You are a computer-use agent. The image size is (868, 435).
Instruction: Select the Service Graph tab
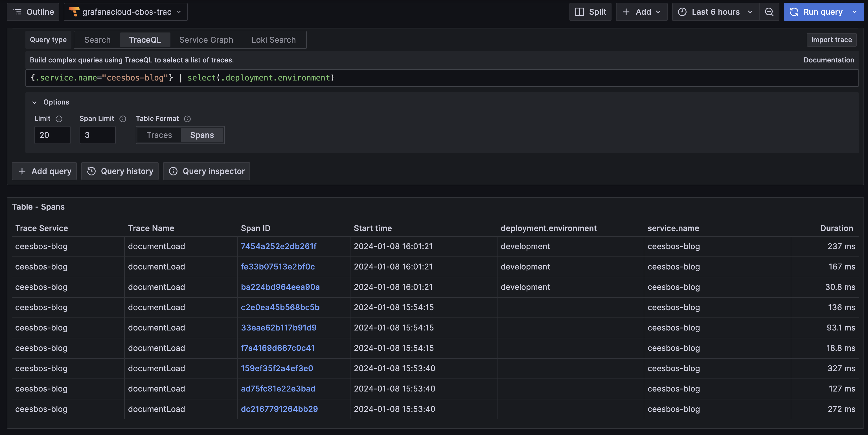206,39
